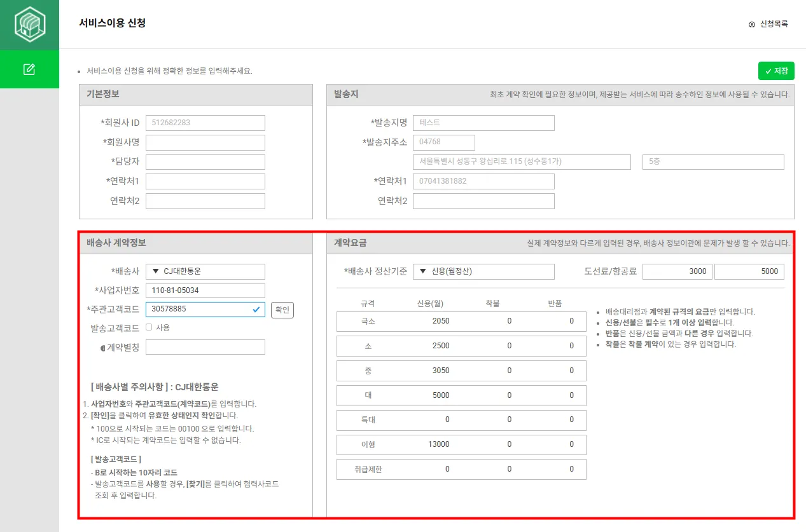
Task: Click the 담당자 input field
Action: point(205,162)
